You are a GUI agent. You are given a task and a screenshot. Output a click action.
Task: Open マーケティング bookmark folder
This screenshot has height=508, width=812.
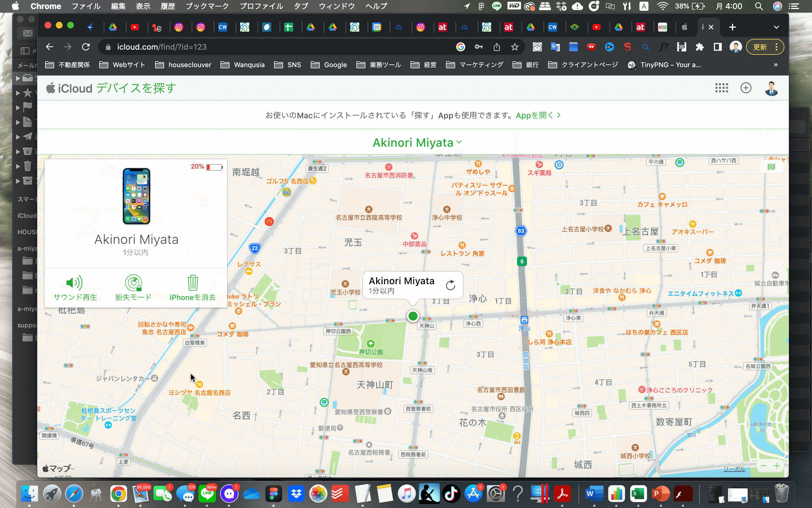pos(475,65)
